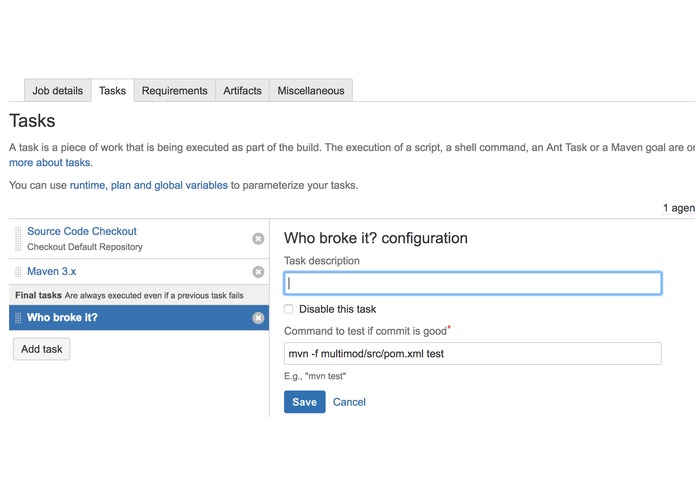Image resolution: width=695 pixels, height=494 pixels.
Task: Remove the Source Code Checkout task
Action: click(258, 239)
